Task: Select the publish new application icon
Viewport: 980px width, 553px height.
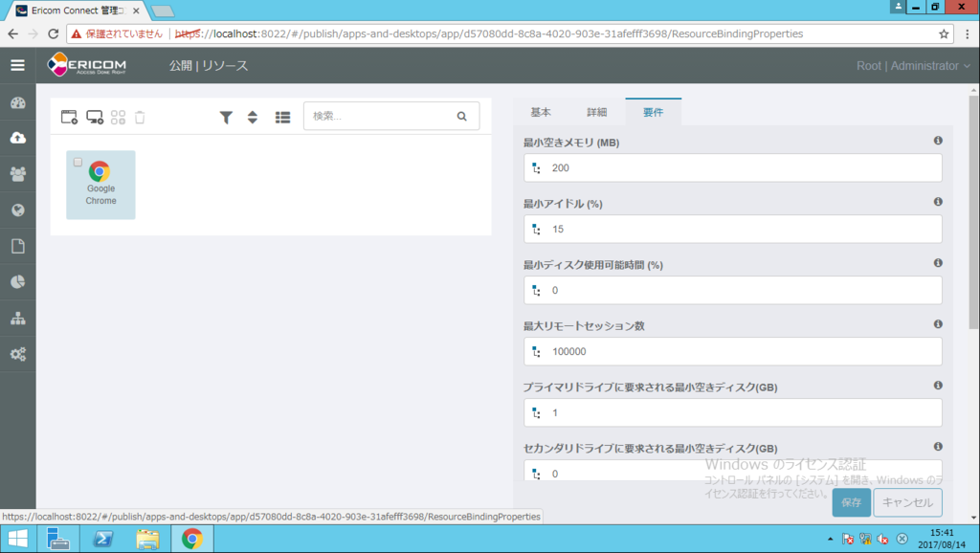Action: (68, 117)
